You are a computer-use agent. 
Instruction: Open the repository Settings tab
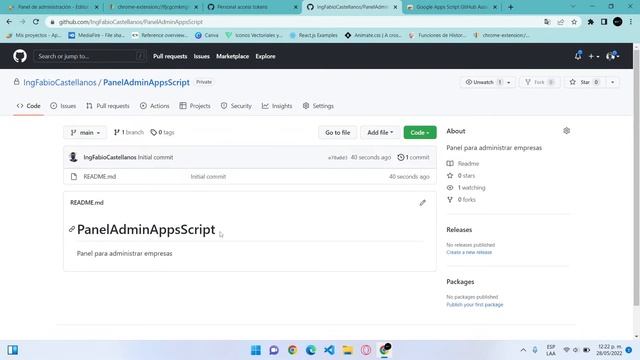pyautogui.click(x=318, y=106)
